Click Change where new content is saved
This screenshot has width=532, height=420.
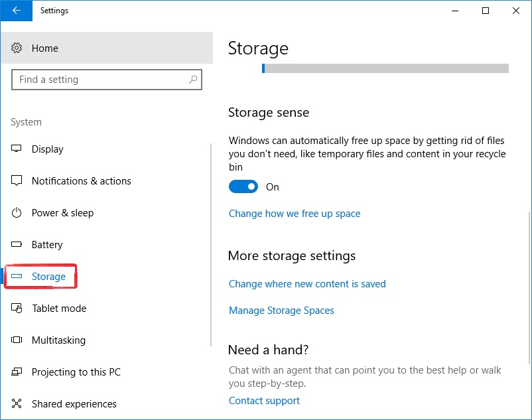(x=307, y=284)
